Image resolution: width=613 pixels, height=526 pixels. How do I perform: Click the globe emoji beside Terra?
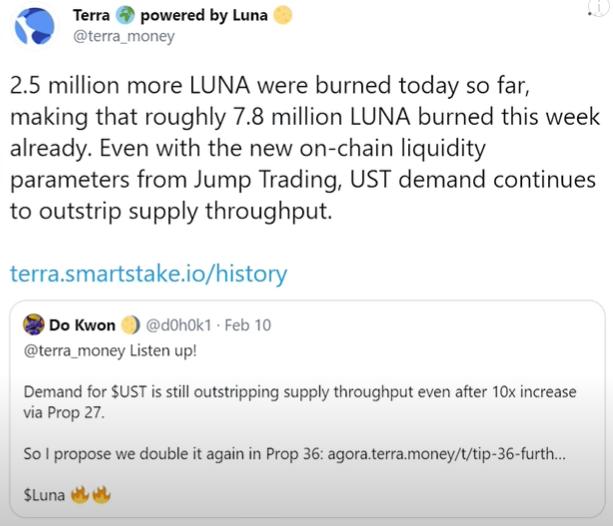[125, 15]
